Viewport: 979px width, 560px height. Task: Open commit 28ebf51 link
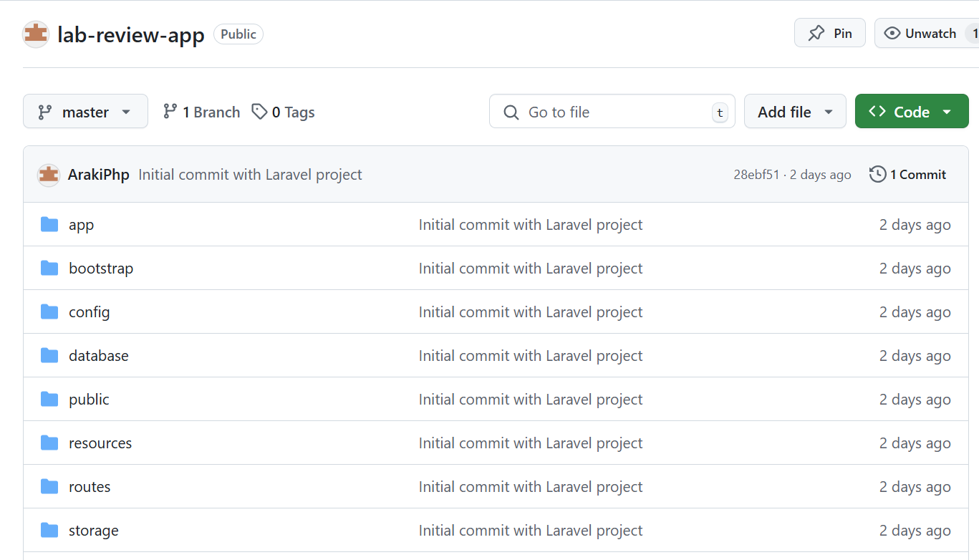pos(756,175)
